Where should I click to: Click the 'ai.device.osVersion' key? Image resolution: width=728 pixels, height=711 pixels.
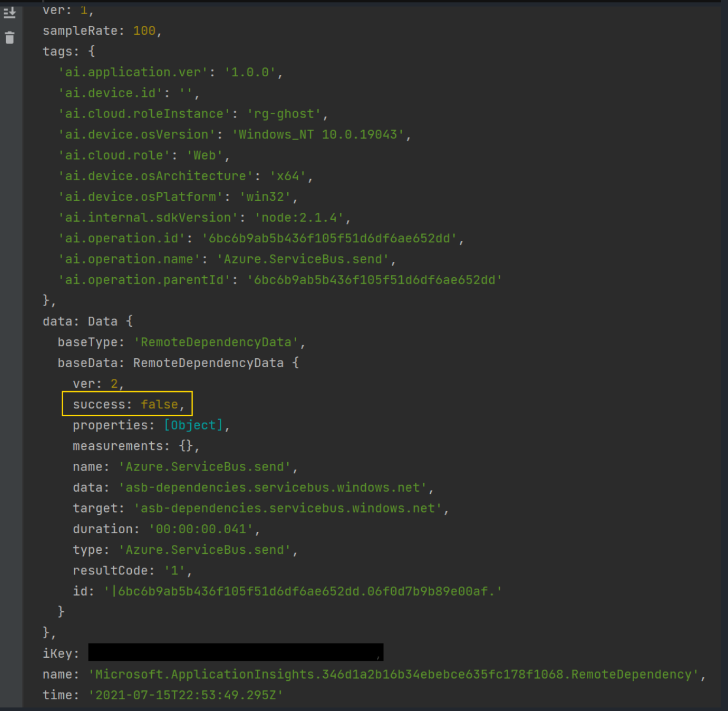coord(136,134)
